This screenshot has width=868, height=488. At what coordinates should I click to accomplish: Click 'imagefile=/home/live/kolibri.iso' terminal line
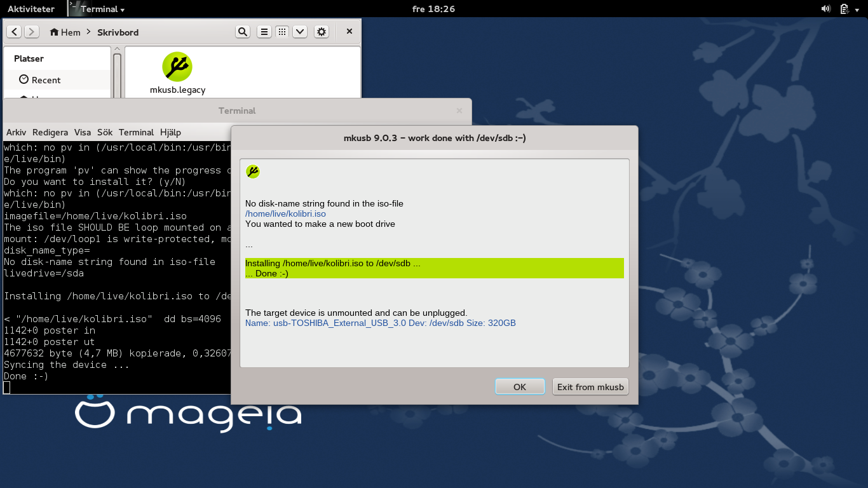click(95, 216)
